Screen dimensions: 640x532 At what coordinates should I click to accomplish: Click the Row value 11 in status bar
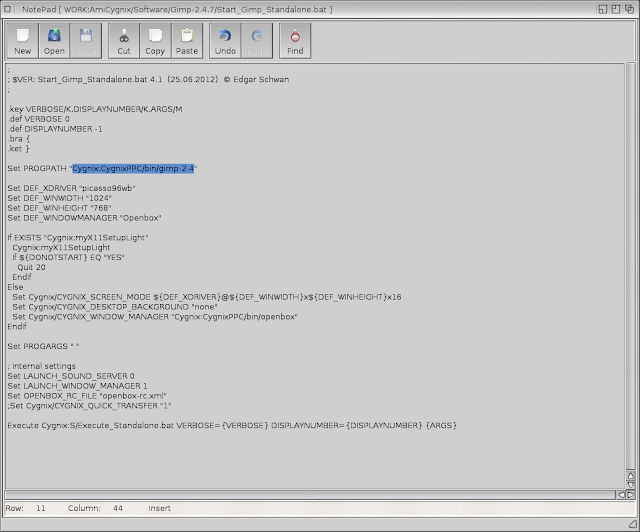(40, 508)
